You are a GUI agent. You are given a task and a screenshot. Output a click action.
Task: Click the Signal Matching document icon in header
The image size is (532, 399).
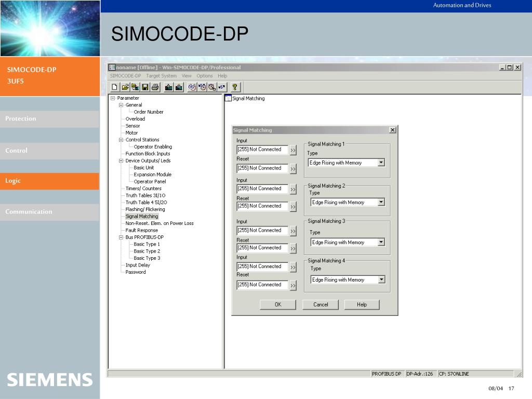pyautogui.click(x=228, y=98)
